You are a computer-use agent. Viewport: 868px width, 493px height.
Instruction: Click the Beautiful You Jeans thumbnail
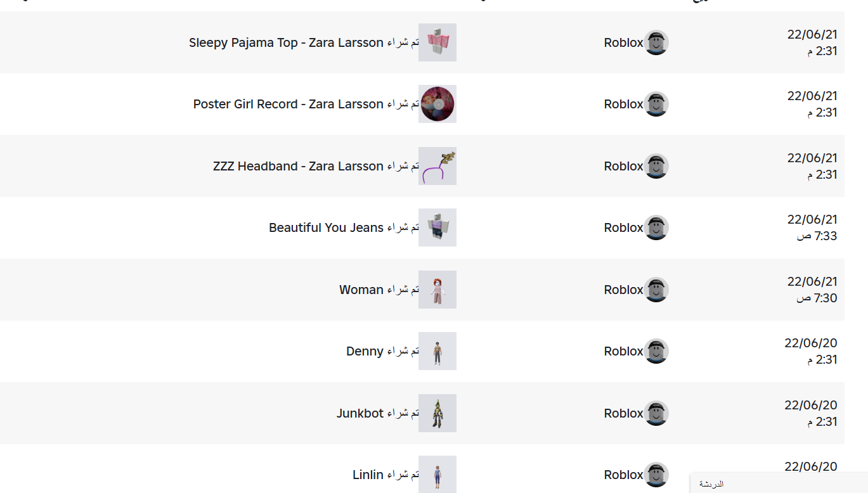click(437, 227)
